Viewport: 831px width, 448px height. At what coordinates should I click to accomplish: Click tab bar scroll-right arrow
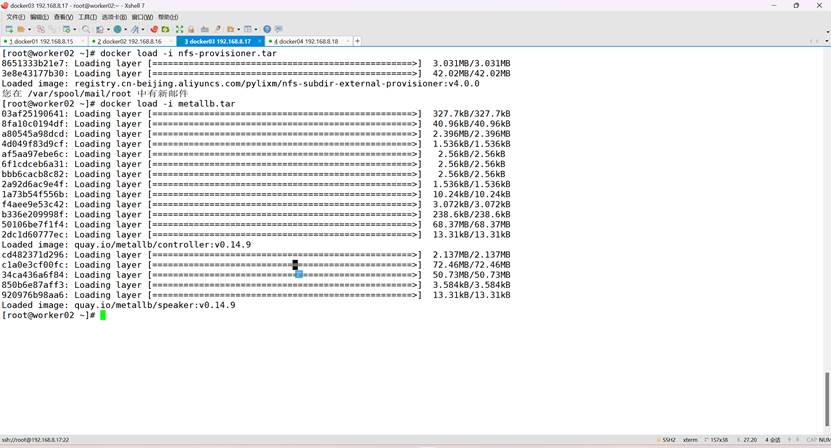click(817, 41)
